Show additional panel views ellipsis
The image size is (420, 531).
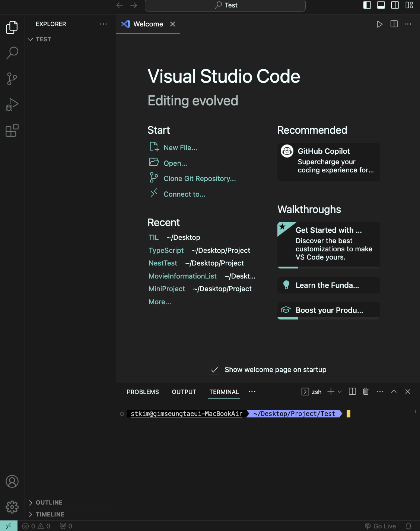point(252,391)
